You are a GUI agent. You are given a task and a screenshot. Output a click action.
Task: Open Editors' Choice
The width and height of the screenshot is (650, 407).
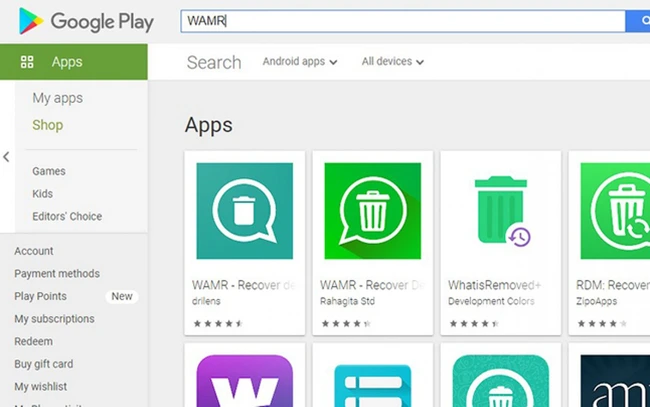[x=67, y=216]
